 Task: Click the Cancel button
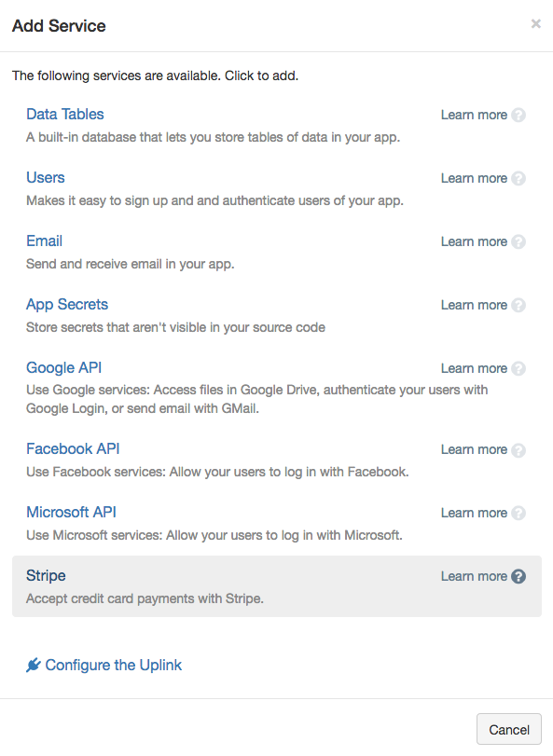[509, 730]
